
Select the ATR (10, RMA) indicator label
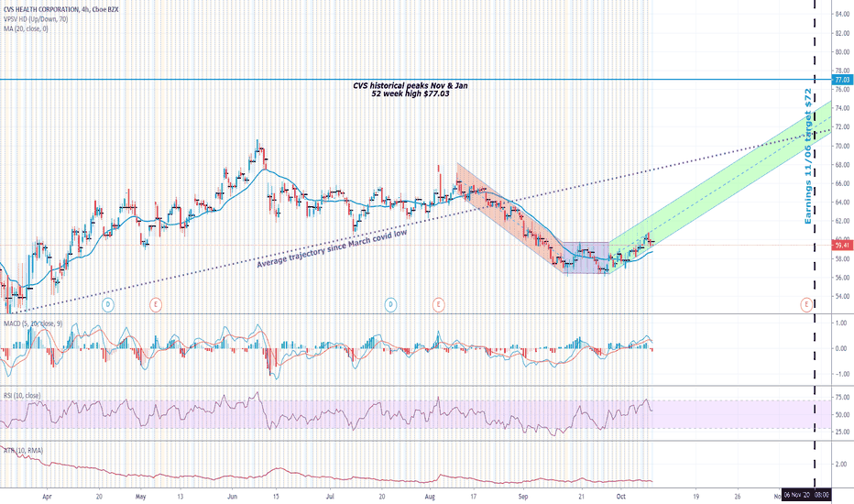[24, 451]
